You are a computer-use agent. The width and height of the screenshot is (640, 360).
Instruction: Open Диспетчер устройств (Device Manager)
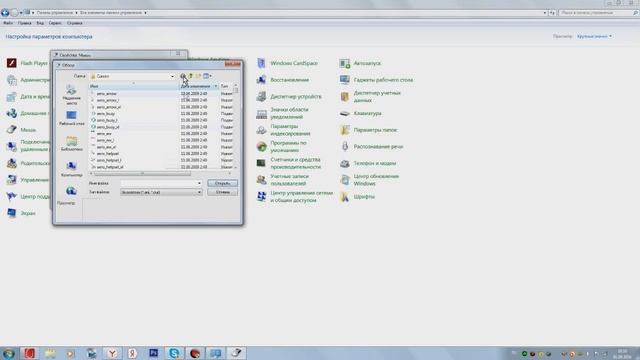pyautogui.click(x=289, y=97)
